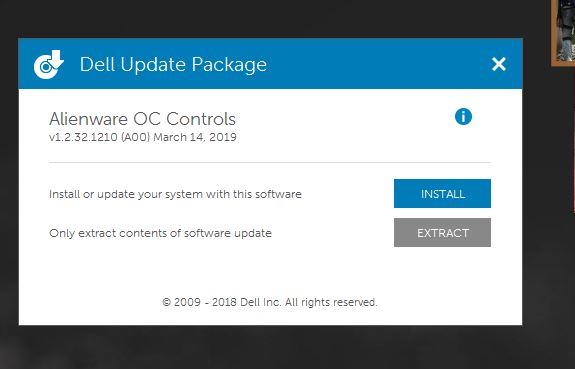This screenshot has height=369, width=575.
Task: Click the dark desktop background below the dialog
Action: click(x=270, y=347)
